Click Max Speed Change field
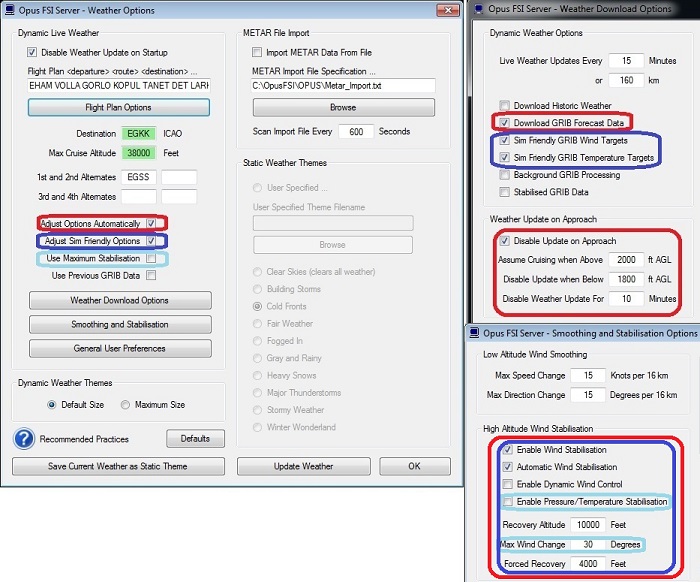Screen dimensions: 700x582 click(588, 375)
